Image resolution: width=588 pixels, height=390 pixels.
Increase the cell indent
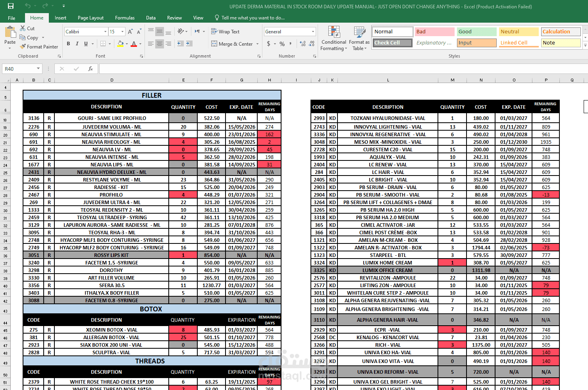189,44
